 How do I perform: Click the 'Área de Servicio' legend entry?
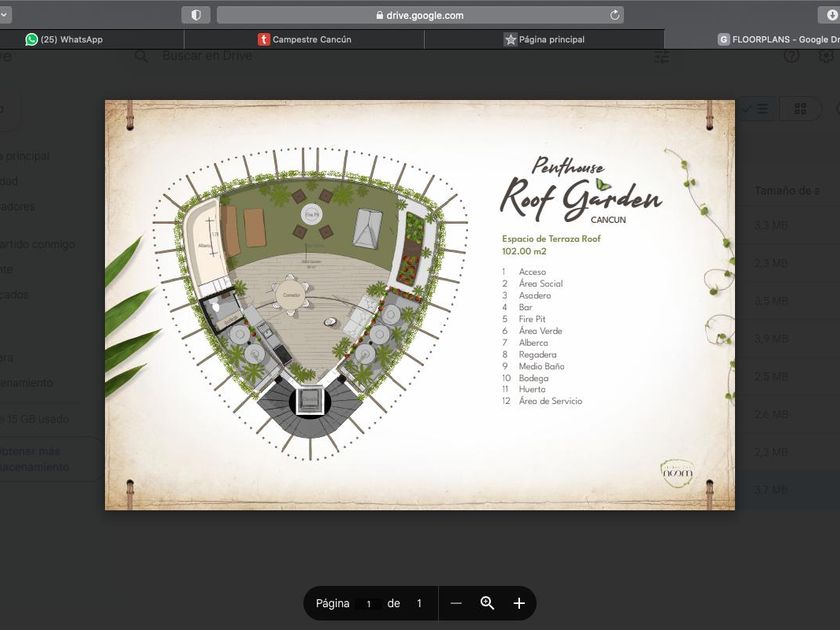(550, 401)
